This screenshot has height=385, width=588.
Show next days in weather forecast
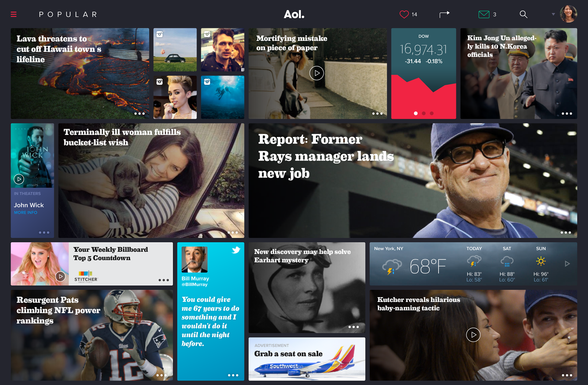[x=567, y=264]
